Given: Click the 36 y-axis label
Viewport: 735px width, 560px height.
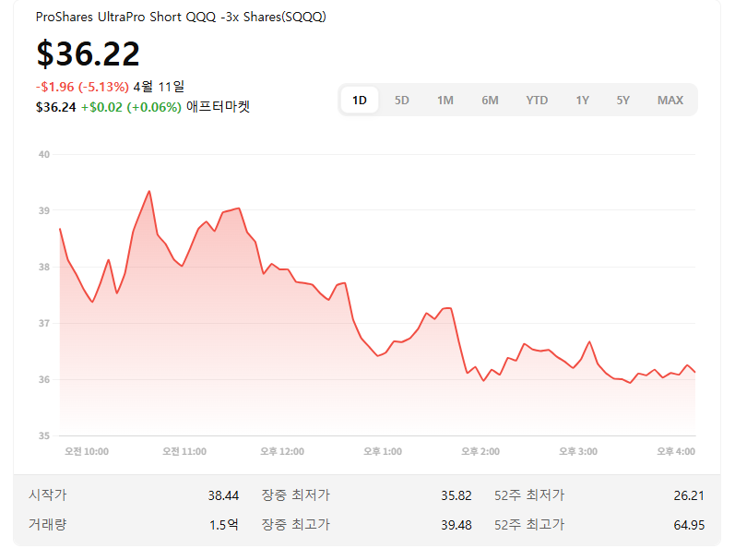Looking at the screenshot, I should click(x=44, y=379).
